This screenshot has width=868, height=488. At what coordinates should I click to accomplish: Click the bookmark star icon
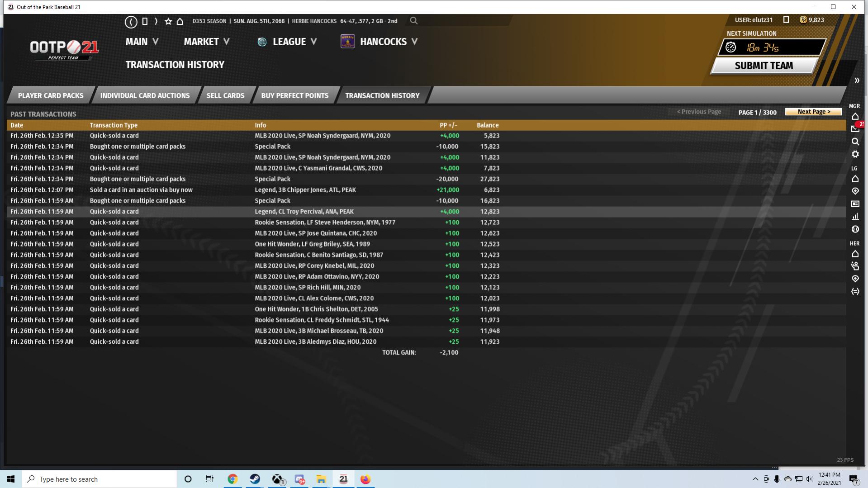tap(168, 21)
